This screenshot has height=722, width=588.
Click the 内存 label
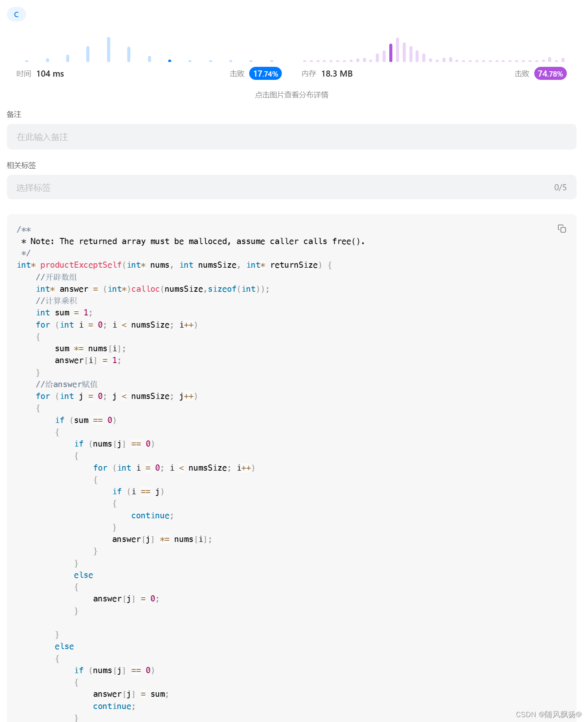309,74
